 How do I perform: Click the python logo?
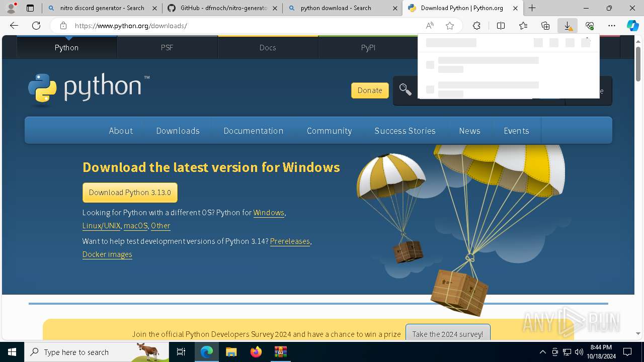click(89, 90)
